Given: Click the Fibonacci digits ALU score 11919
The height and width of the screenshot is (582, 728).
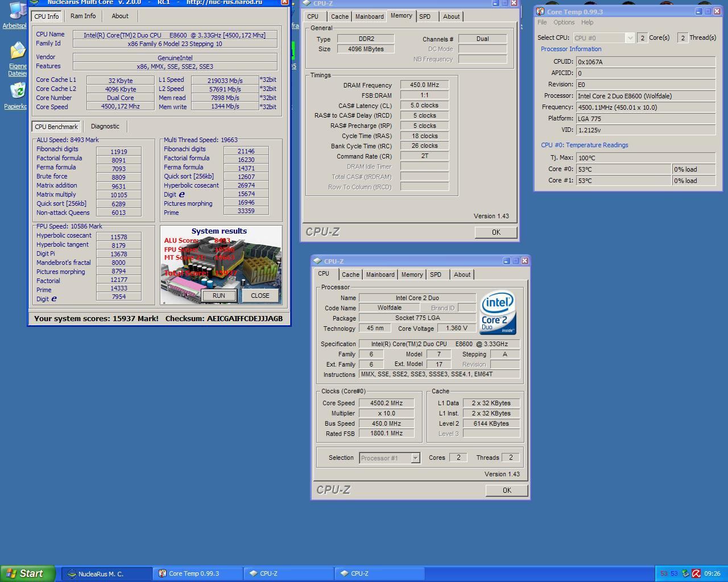Looking at the screenshot, I should (x=119, y=152).
